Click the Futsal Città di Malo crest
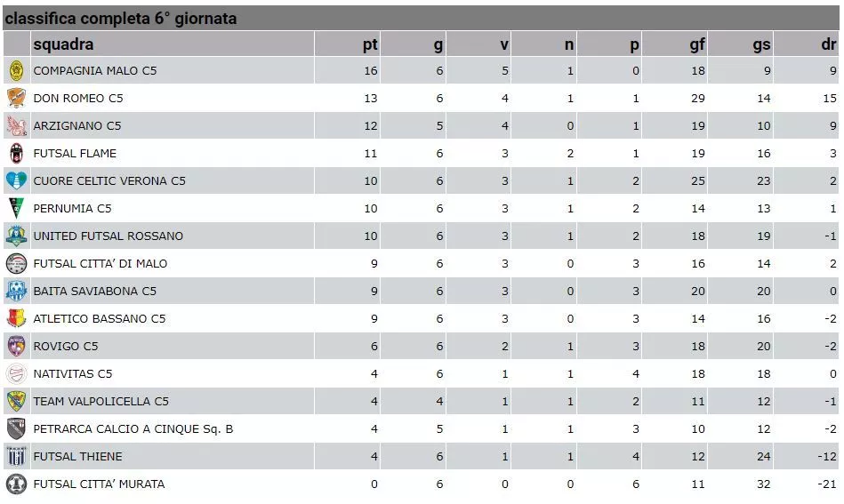 17,264
